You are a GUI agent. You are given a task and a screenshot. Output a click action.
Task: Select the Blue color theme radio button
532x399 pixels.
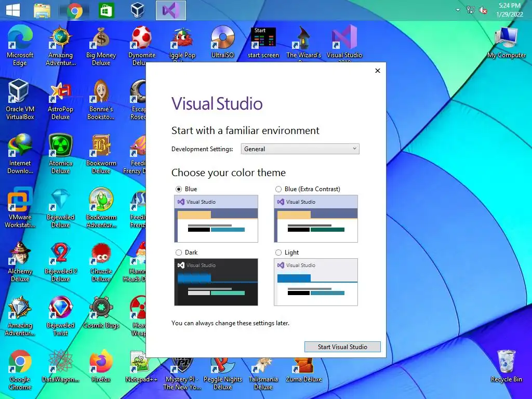pos(179,189)
